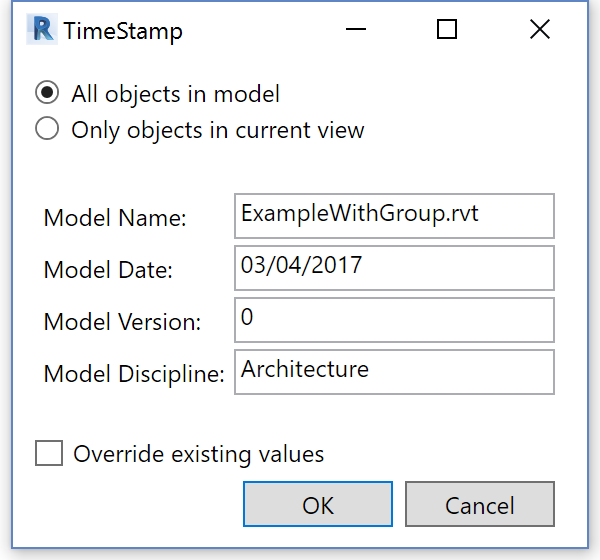Click the TimeStamp title bar text

pyautogui.click(x=123, y=31)
